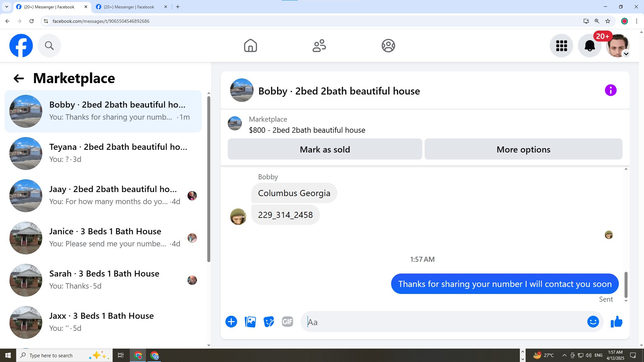644x362 pixels.
Task: Attach a photo with the image icon
Action: pos(250,322)
